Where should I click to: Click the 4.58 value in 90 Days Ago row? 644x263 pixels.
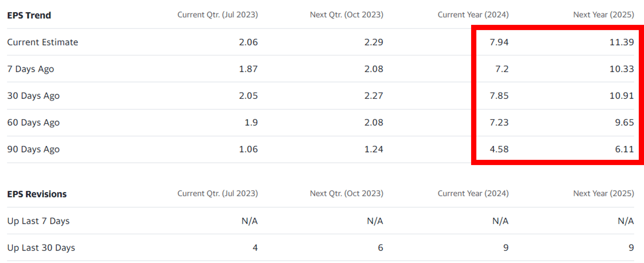[x=499, y=149]
